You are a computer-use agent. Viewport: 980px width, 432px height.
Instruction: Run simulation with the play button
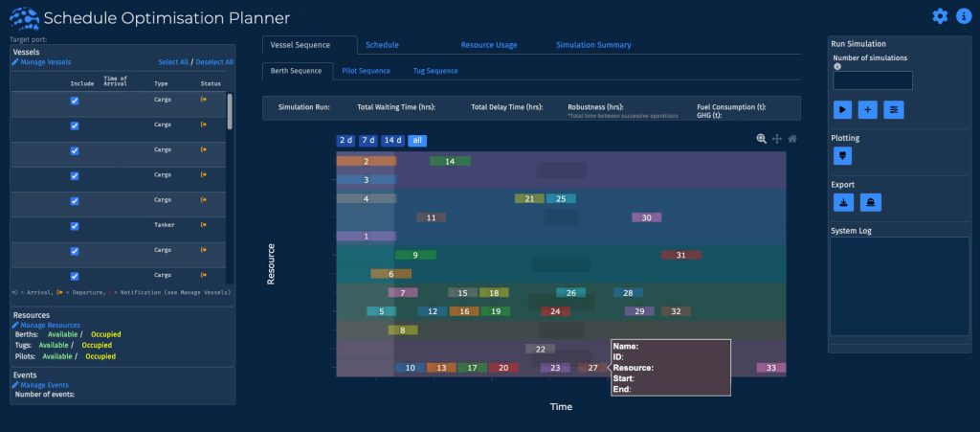(843, 109)
